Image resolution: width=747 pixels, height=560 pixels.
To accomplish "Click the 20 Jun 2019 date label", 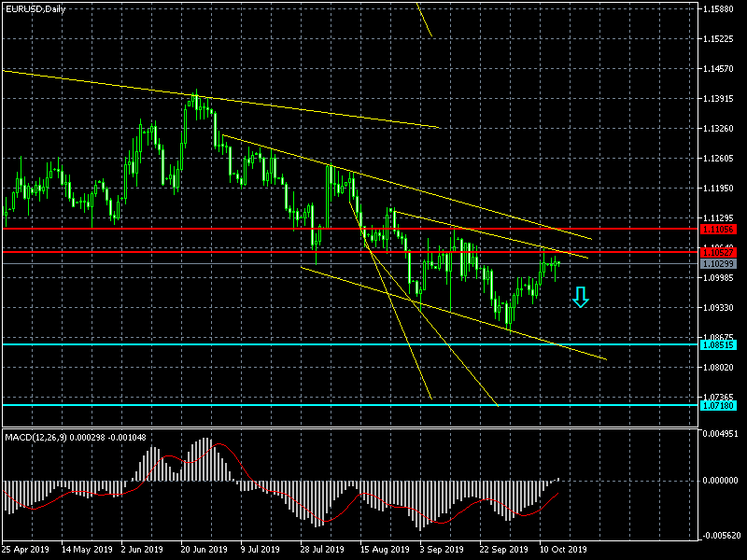I will coord(204,550).
